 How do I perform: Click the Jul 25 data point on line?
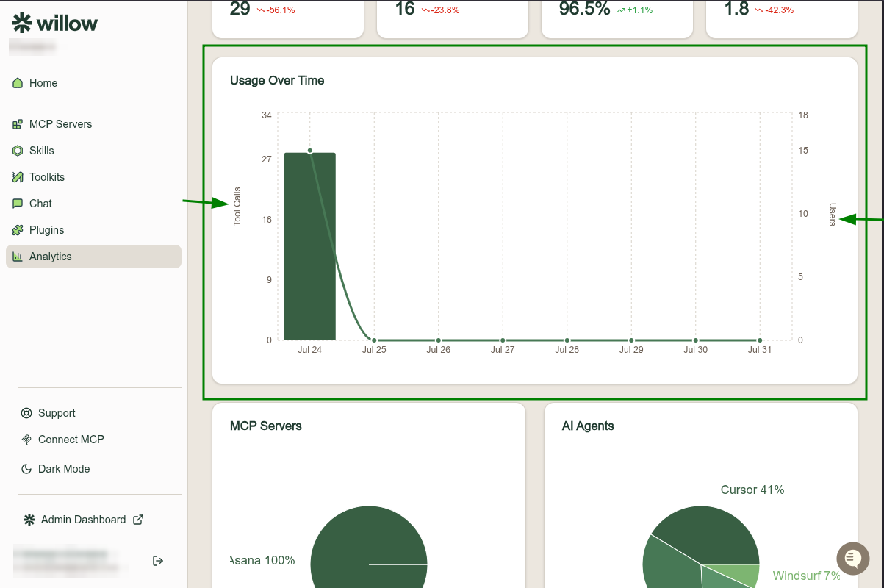point(374,340)
